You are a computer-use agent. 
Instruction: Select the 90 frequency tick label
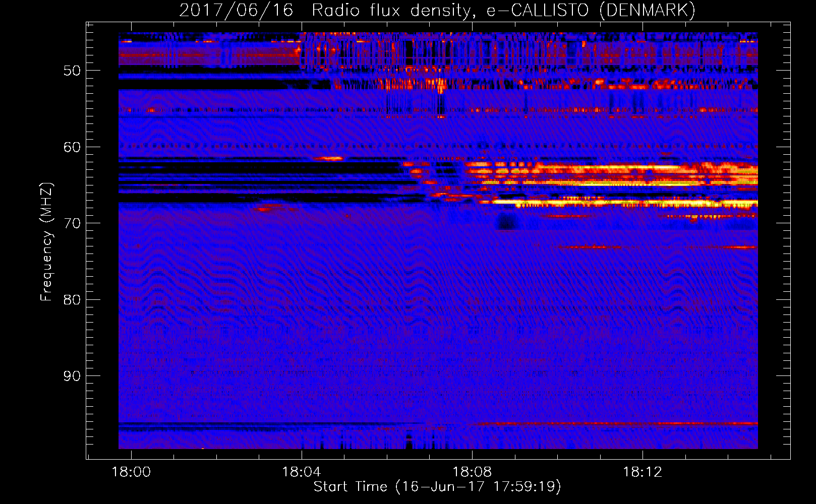72,376
